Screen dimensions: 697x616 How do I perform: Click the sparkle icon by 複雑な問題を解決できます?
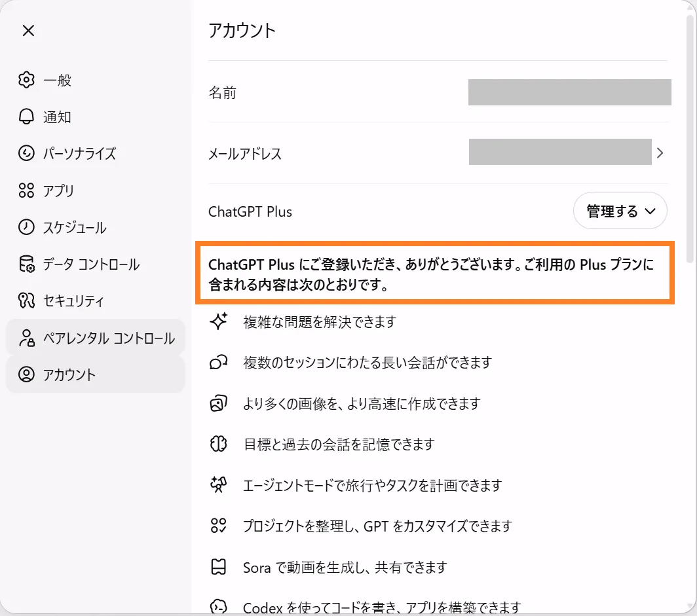pyautogui.click(x=218, y=321)
